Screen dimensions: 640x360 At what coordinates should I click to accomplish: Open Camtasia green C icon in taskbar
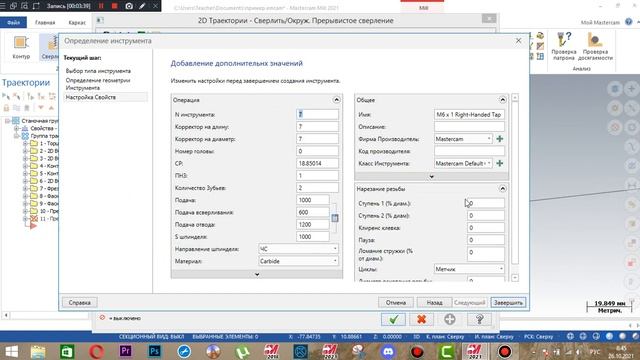click(x=447, y=351)
